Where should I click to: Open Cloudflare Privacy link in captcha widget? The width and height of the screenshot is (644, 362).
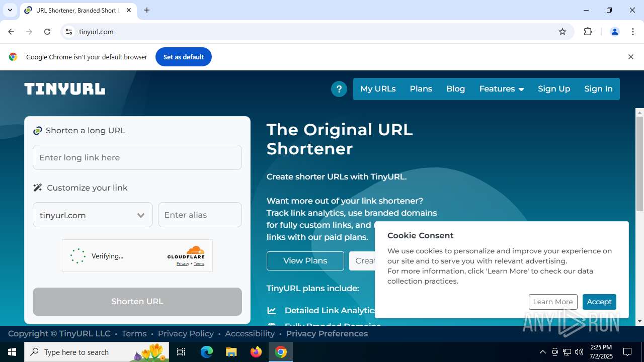point(183,264)
